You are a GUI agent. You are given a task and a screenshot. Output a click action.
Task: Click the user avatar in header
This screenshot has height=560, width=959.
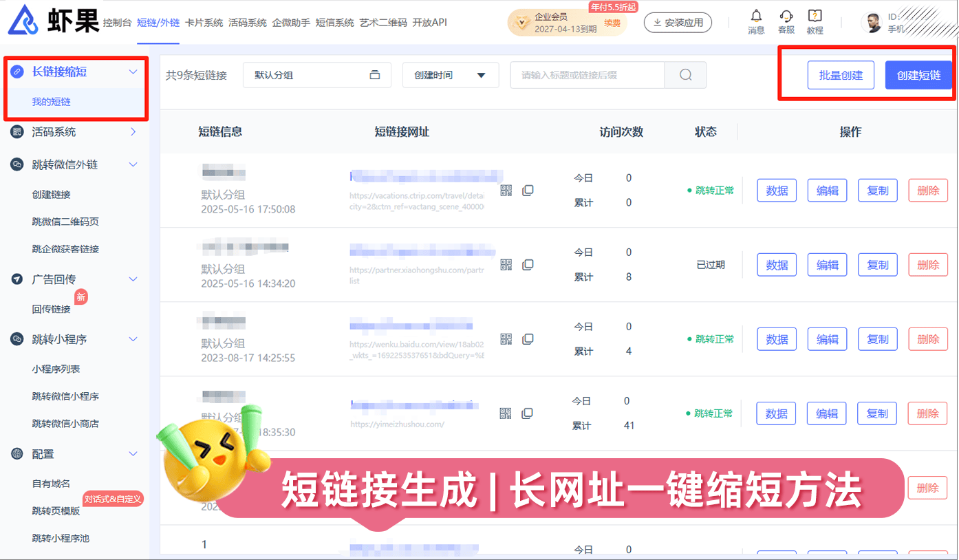click(872, 23)
